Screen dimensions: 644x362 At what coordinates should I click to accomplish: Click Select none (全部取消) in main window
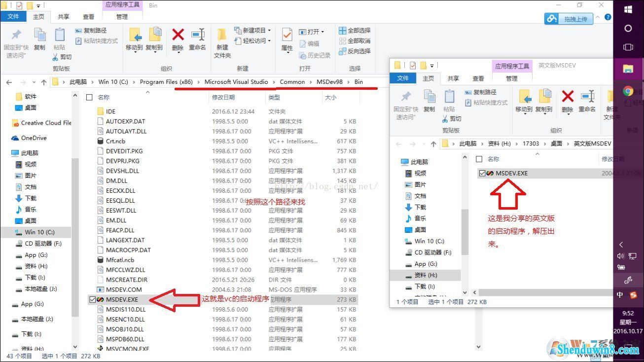pos(355,41)
